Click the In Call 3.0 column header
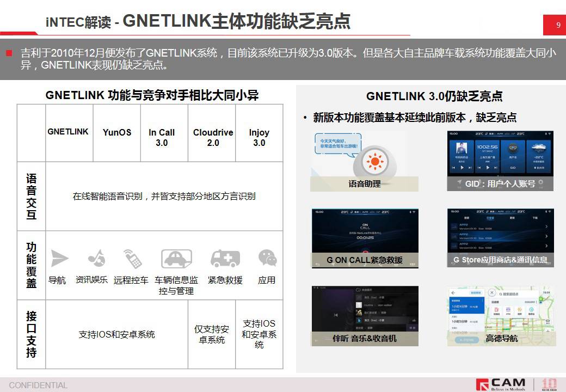Image resolution: width=566 pixels, height=392 pixels. coord(164,133)
